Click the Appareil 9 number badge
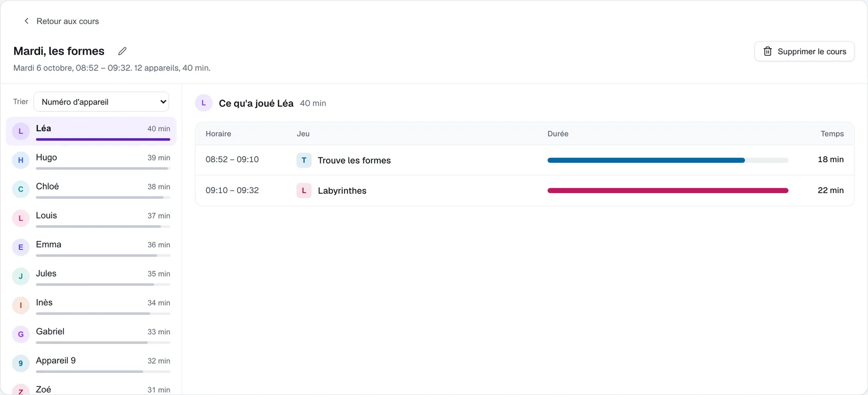Screen dimensions: 868x395 [21, 363]
